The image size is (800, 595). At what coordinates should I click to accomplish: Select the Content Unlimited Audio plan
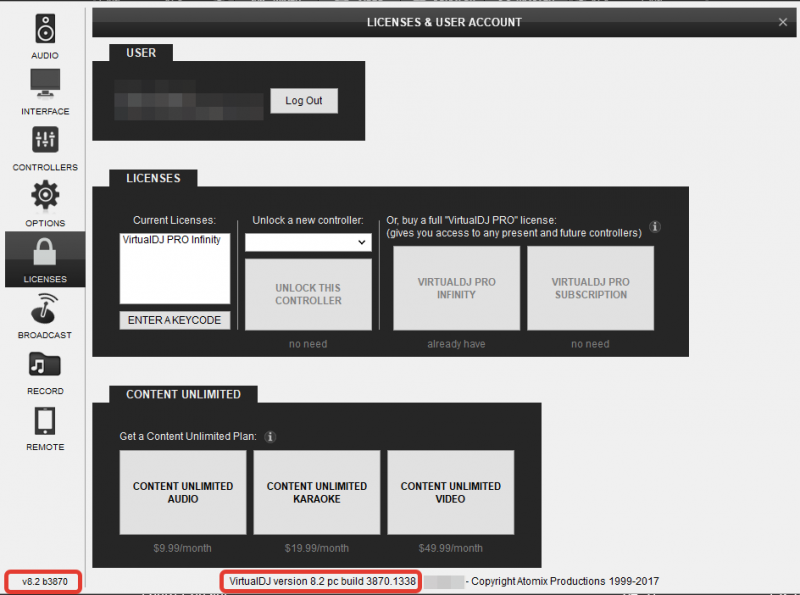pyautogui.click(x=183, y=492)
